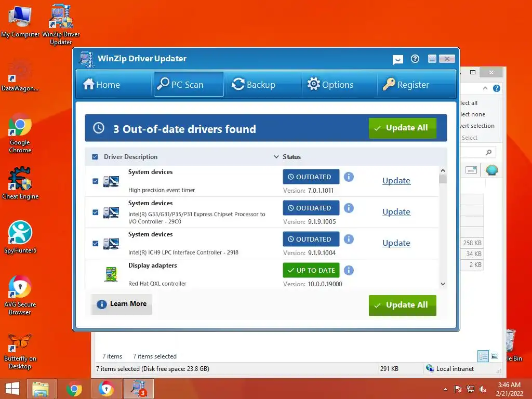
Task: Open AVG Secure Browser from taskbar
Action: pyautogui.click(x=106, y=389)
